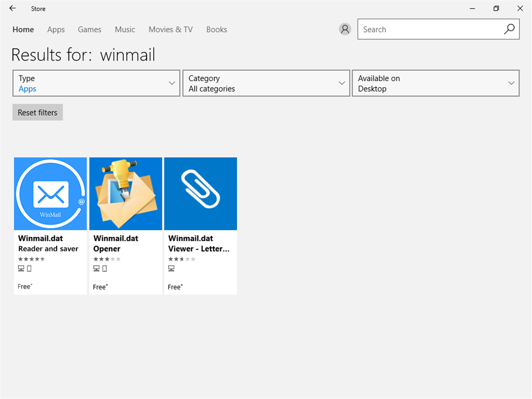This screenshot has width=532, height=399.
Task: Click the search magnifier icon
Action: tap(509, 29)
